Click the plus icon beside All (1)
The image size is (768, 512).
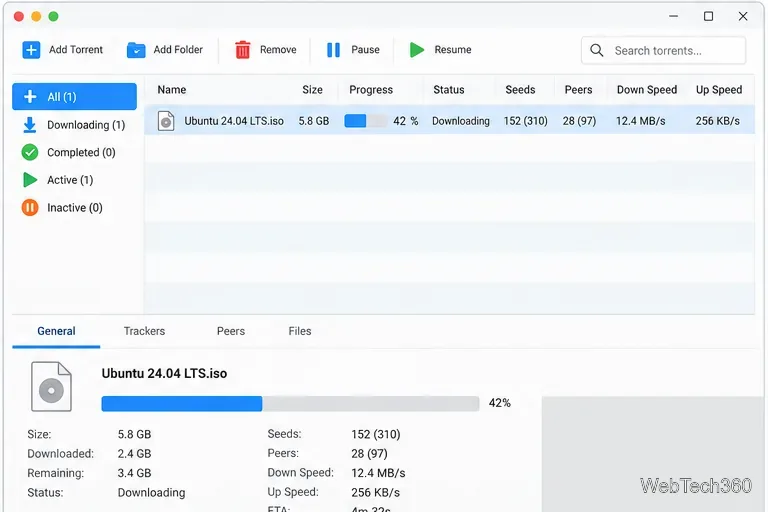[30, 97]
